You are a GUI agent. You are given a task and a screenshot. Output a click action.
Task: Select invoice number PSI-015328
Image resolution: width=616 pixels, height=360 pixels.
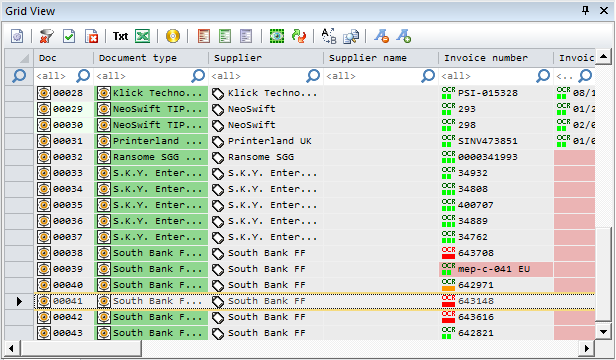click(497, 94)
